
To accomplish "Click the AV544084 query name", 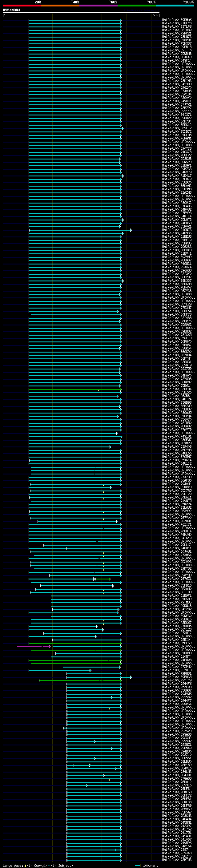I will pyautogui.click(x=11, y=10).
